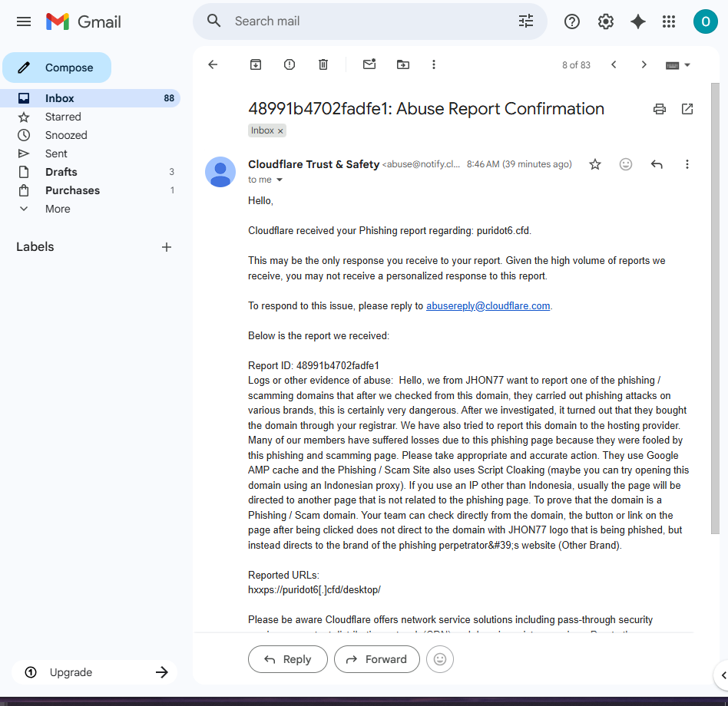Click the email subject heading
Screen dimensions: 728x706
coord(426,109)
